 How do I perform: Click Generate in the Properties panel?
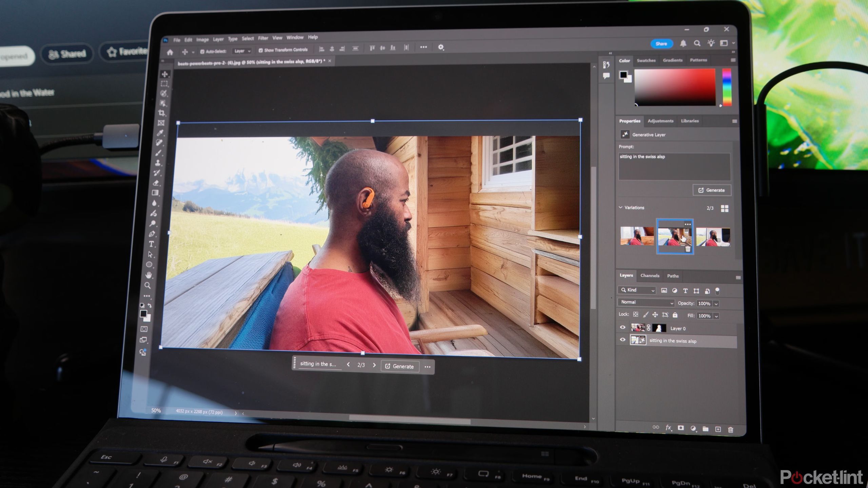click(712, 190)
